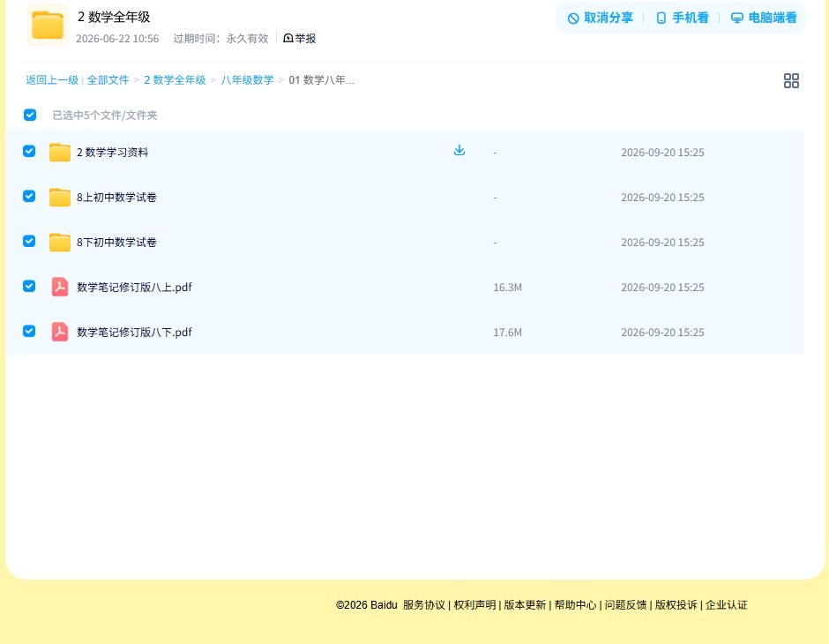Image resolution: width=829 pixels, height=644 pixels.
Task: Open folder name 8上初中数学试卷
Action: click(x=116, y=198)
